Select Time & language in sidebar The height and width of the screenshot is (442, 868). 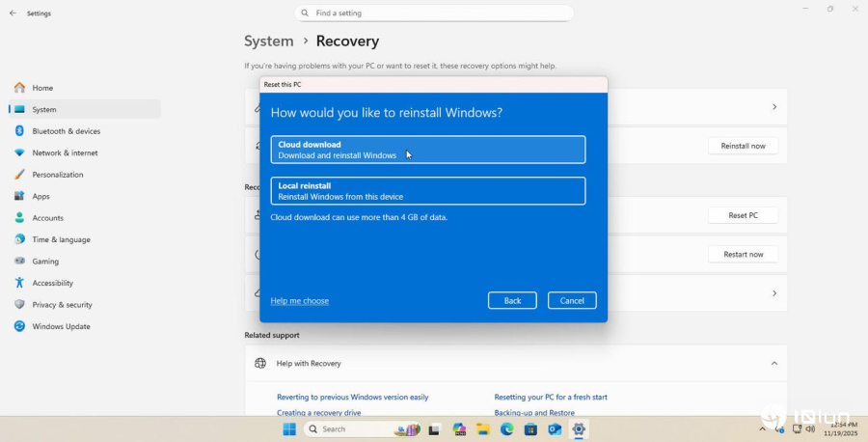(x=61, y=239)
